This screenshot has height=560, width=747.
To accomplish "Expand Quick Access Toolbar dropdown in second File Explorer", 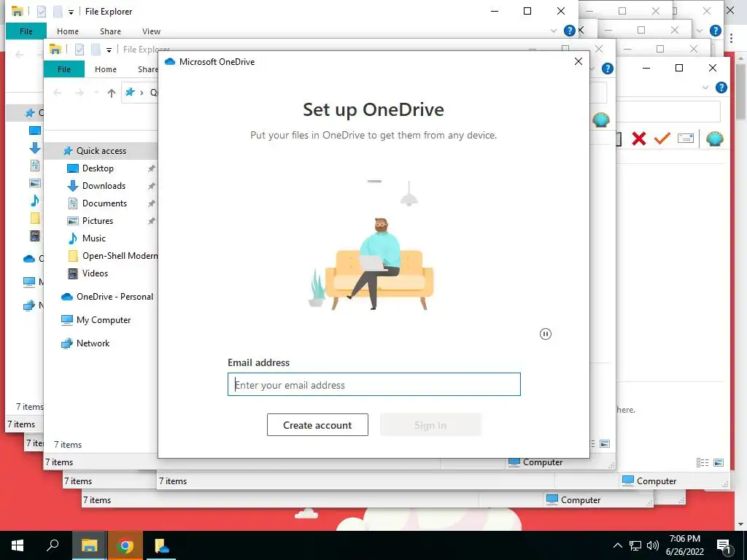I will pos(109,50).
